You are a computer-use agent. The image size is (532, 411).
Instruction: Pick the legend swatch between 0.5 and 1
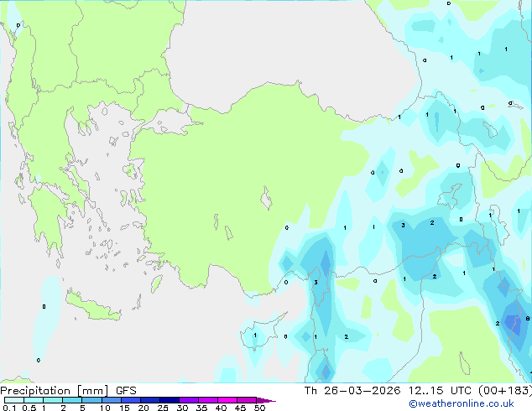(34, 400)
